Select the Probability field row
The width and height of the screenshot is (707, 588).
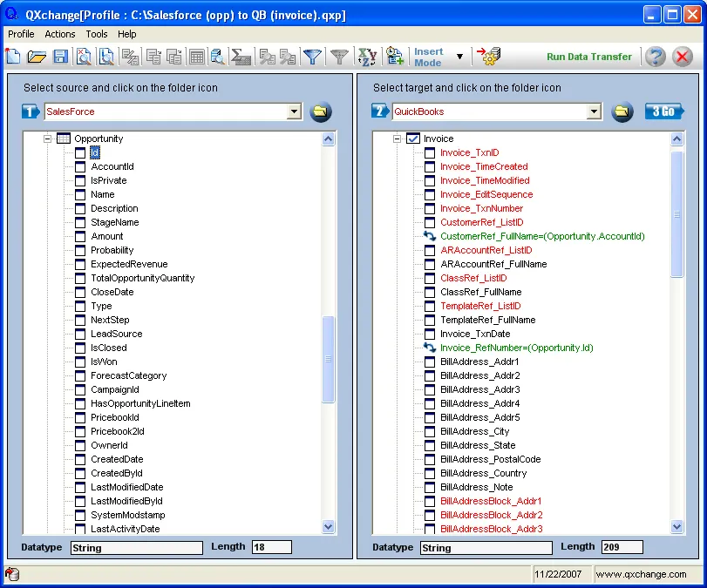click(x=112, y=251)
